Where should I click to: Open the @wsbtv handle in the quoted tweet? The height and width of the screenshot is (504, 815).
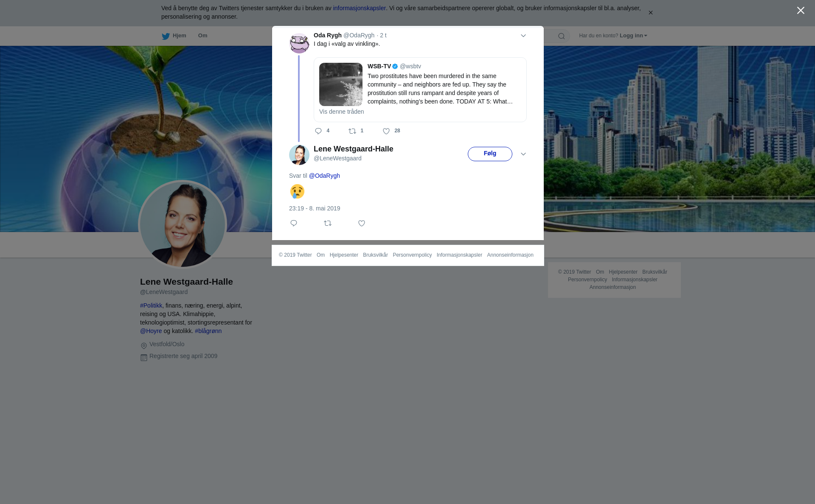pos(410,66)
